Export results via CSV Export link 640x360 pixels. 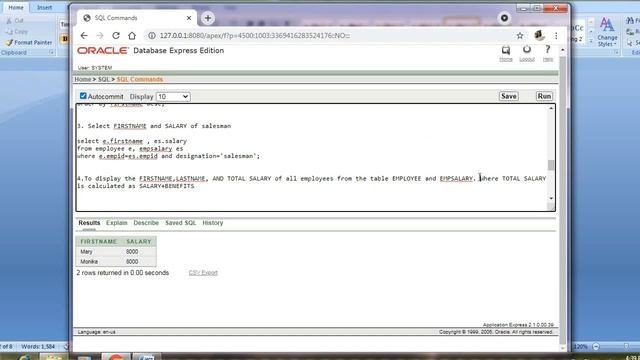[203, 273]
